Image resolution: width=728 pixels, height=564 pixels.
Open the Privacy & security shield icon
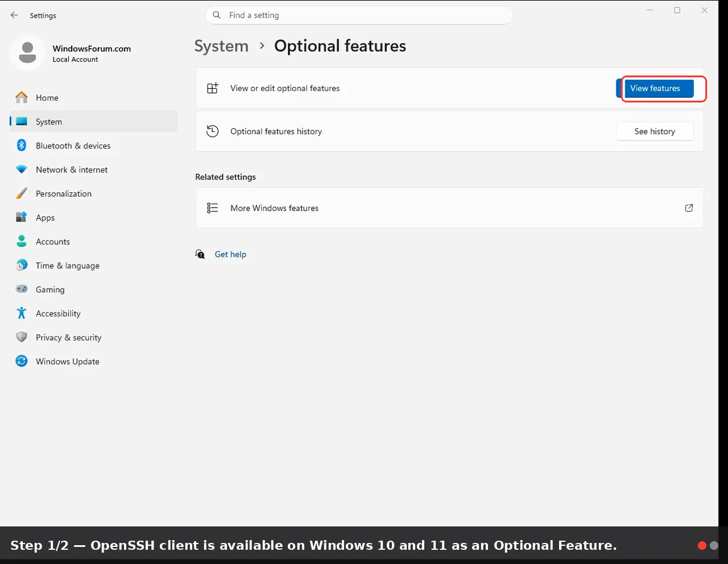22,337
